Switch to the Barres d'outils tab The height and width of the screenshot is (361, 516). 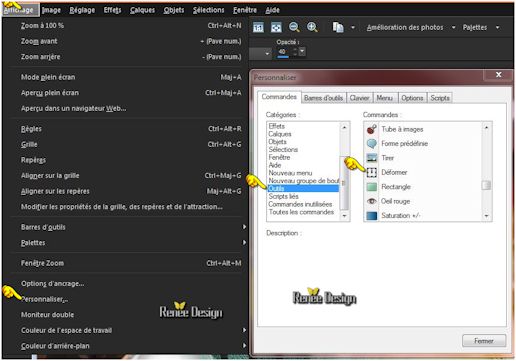(x=323, y=98)
